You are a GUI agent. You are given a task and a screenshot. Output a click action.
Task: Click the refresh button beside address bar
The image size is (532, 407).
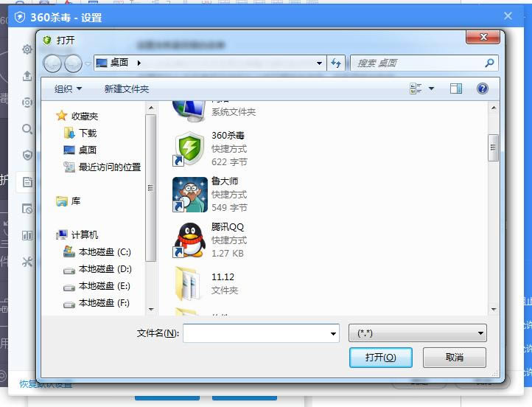pos(337,63)
